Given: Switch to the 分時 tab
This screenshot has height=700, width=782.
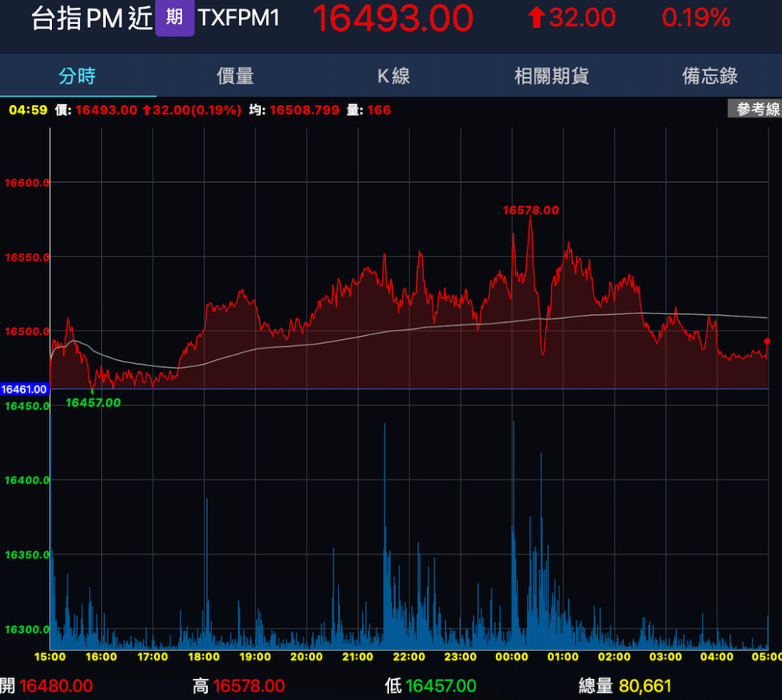Looking at the screenshot, I should (x=77, y=76).
